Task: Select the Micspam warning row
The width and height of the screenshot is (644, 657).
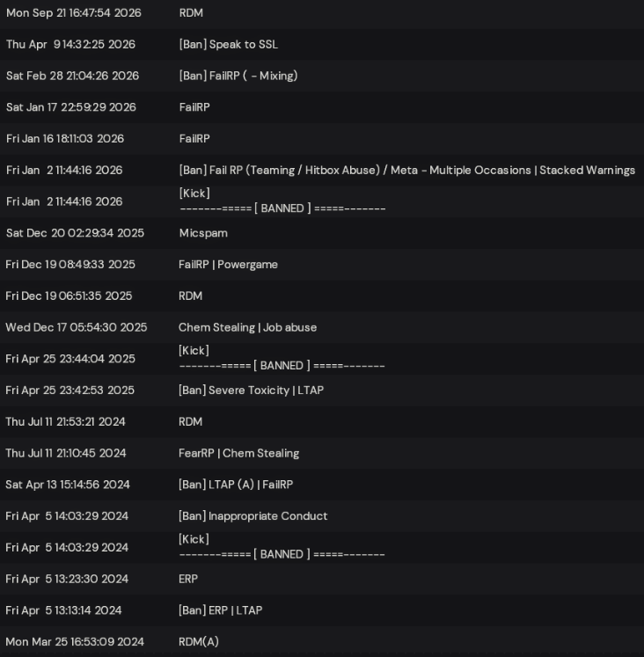Action: (322, 233)
